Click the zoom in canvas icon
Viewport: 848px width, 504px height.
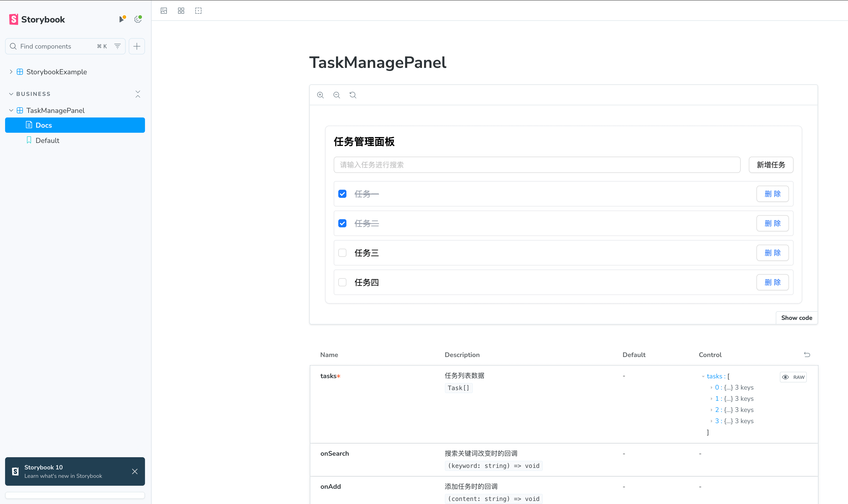pyautogui.click(x=320, y=95)
